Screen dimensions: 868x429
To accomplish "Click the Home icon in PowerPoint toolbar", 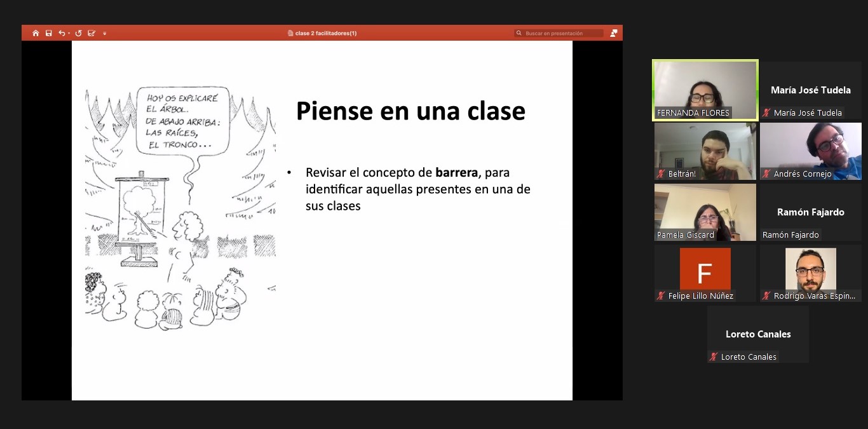I will [x=36, y=33].
